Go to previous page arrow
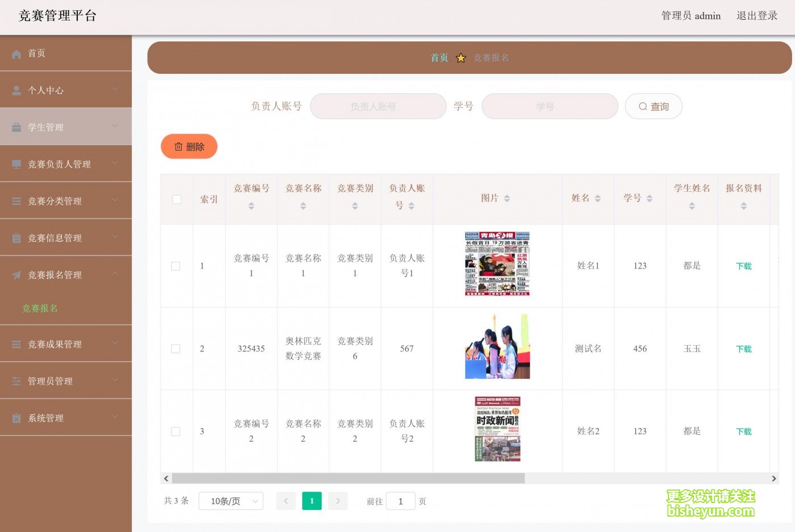This screenshot has height=532, width=795. pos(286,501)
